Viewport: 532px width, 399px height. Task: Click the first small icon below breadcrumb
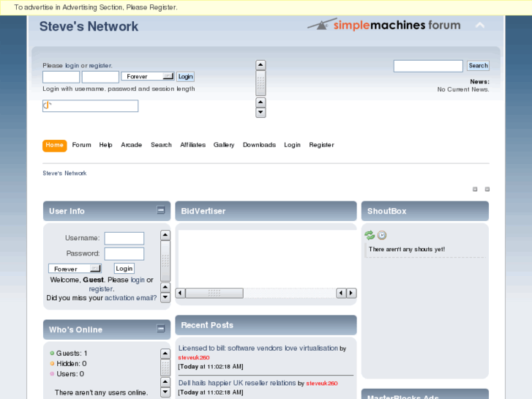(x=475, y=189)
